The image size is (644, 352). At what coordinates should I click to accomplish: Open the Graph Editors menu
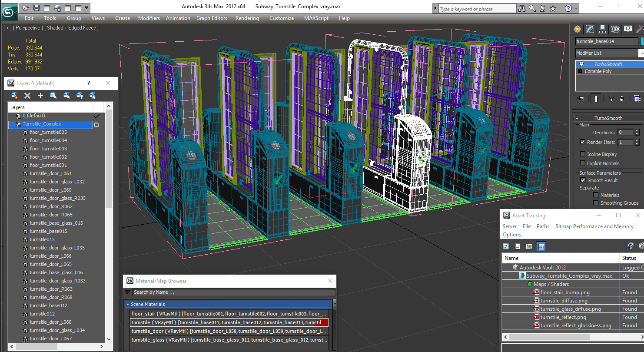pyautogui.click(x=212, y=18)
